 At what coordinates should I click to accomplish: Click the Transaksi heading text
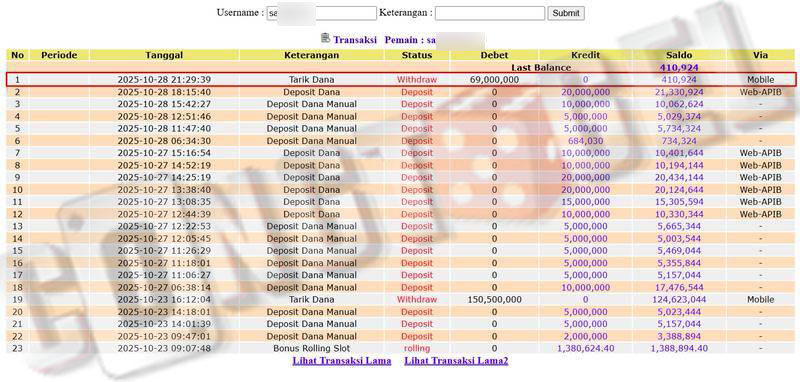[355, 40]
